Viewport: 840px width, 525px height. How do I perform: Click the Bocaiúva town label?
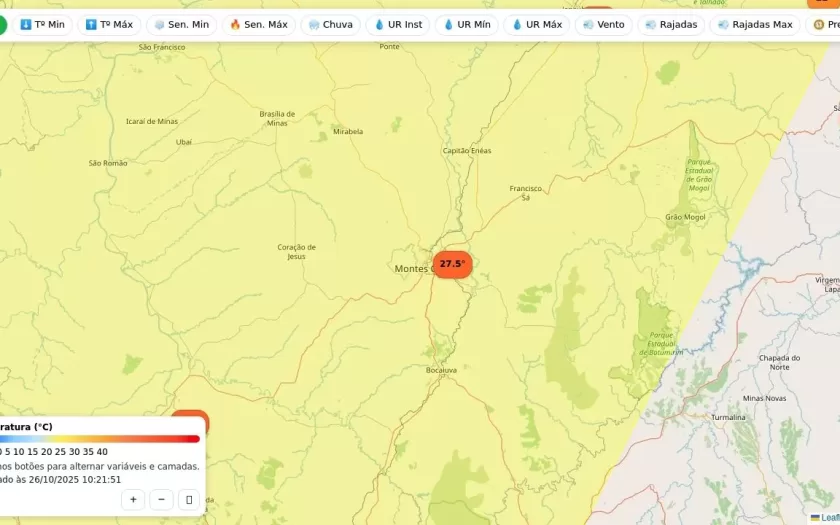pyautogui.click(x=441, y=370)
